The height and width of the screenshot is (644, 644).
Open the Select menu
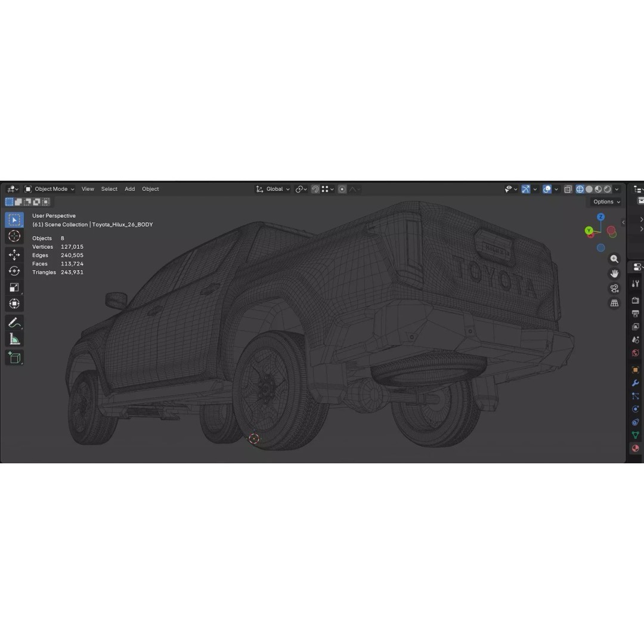pyautogui.click(x=109, y=190)
